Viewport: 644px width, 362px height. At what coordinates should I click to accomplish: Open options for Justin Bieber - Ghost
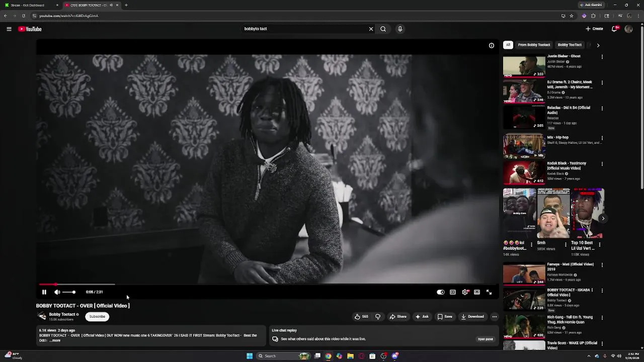point(602,57)
